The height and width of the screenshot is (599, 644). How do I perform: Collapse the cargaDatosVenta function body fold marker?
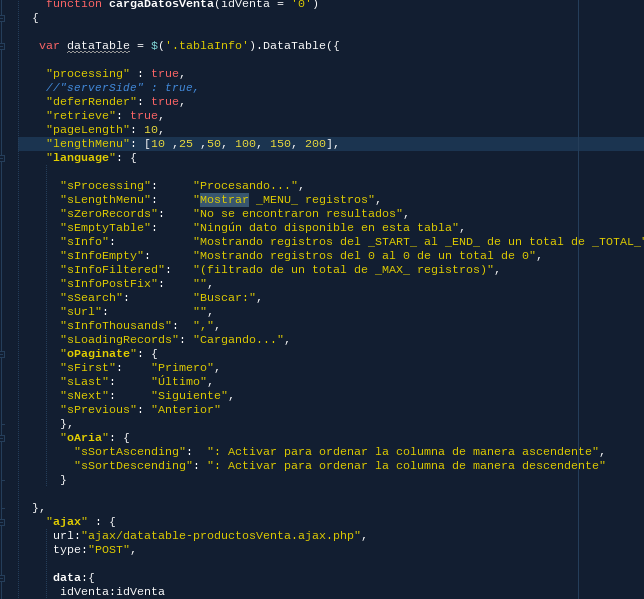coord(2,18)
